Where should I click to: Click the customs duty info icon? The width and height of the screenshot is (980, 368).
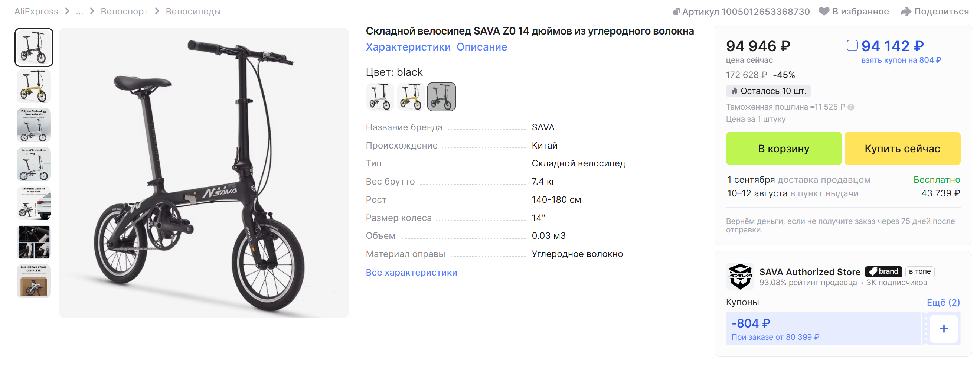pos(851,107)
